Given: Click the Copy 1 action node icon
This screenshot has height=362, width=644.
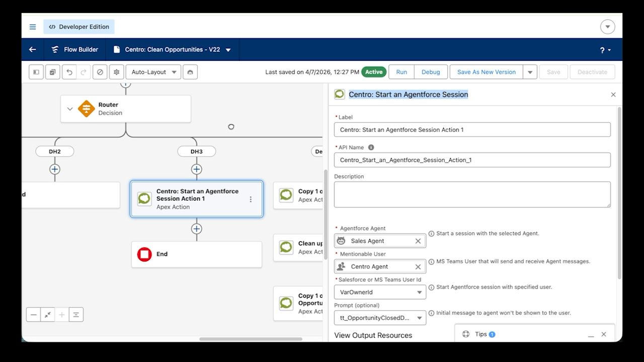Looking at the screenshot, I should pyautogui.click(x=286, y=195).
